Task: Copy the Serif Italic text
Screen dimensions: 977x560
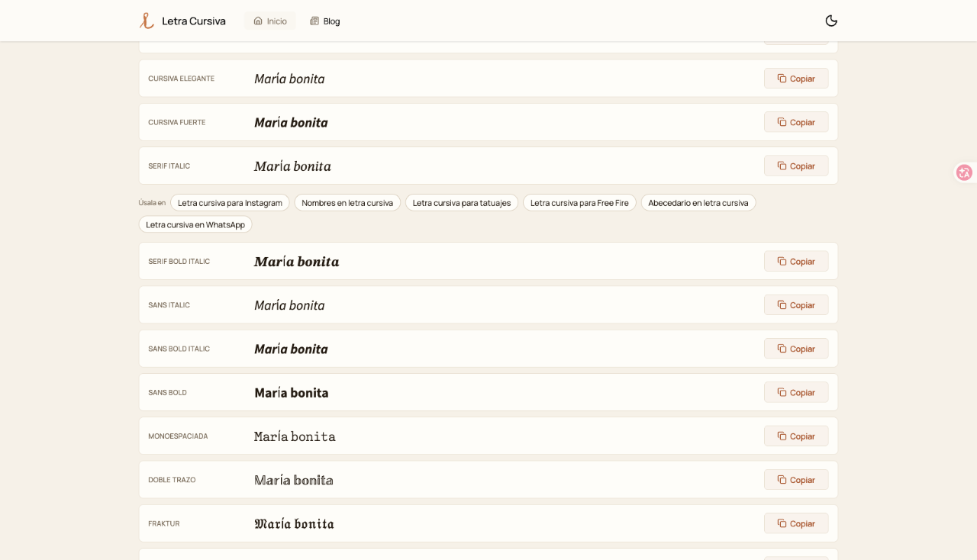Action: 796,166
